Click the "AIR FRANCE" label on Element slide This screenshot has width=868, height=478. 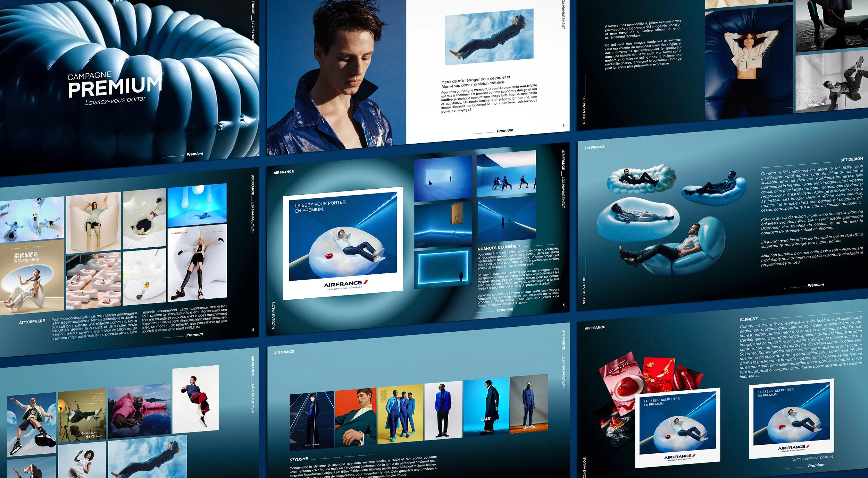(595, 328)
